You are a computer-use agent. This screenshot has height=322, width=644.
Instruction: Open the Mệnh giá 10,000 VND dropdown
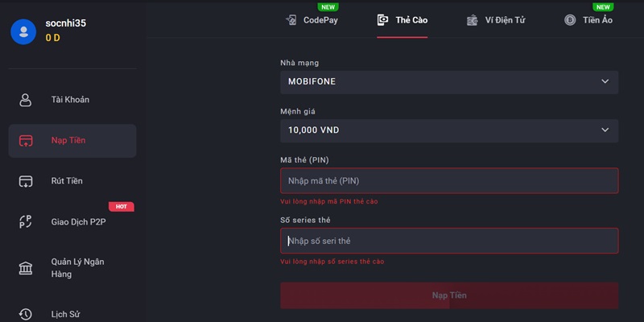(449, 130)
